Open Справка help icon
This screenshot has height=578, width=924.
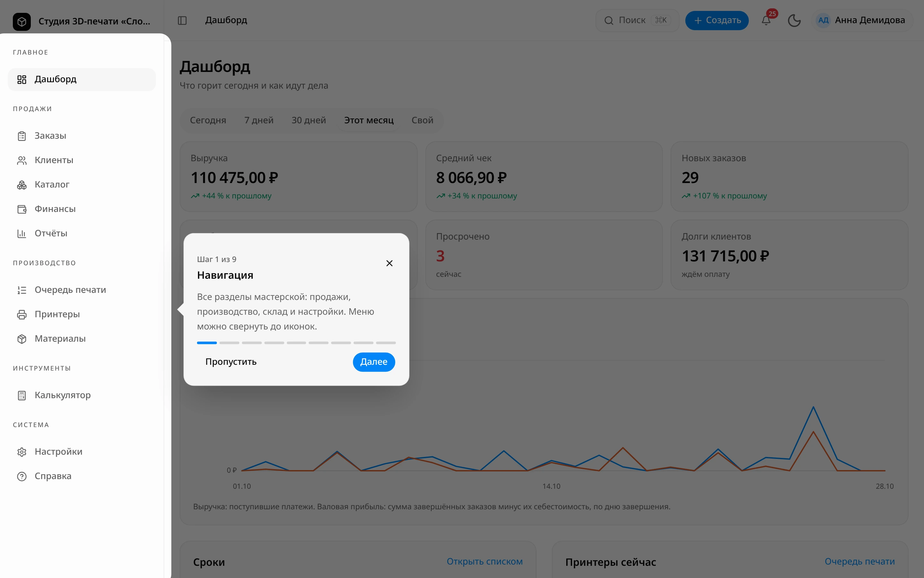click(22, 476)
